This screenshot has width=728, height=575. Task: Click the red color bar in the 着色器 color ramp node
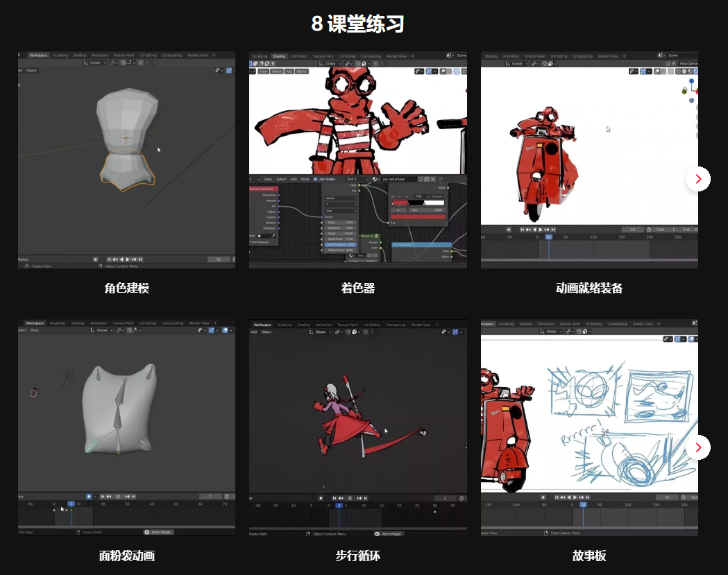[418, 216]
